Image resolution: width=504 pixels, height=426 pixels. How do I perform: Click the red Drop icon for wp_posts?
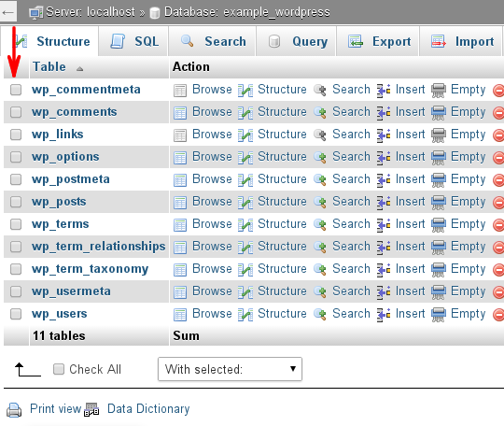coord(498,203)
